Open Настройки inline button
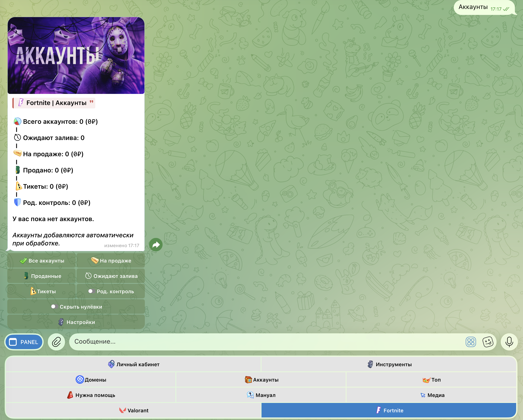The height and width of the screenshot is (420, 523). click(x=76, y=322)
